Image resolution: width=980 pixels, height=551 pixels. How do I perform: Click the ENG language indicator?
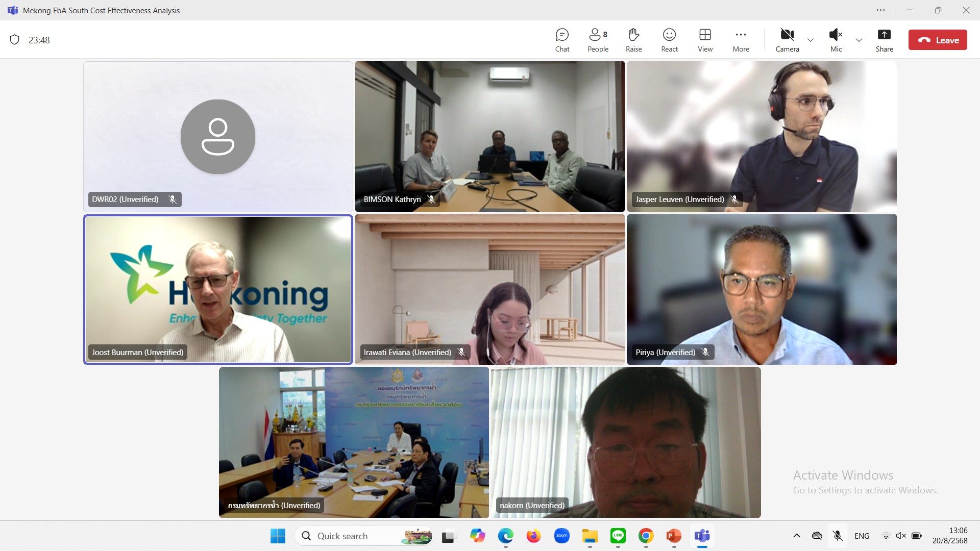862,536
